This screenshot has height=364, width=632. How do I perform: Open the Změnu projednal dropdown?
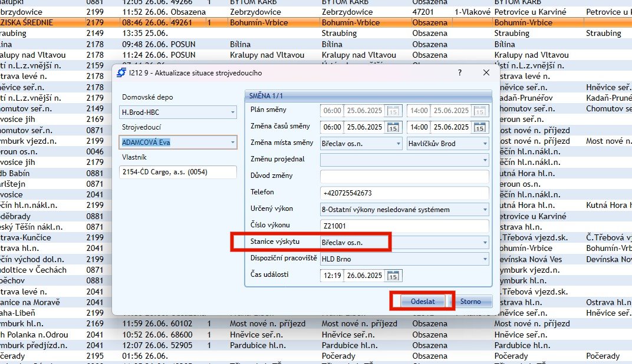point(485,160)
